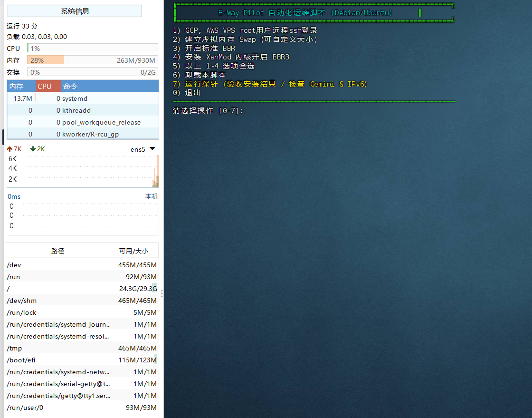This screenshot has height=418, width=532.
Task: Select the /boot/efi disk row
Action: (81, 360)
